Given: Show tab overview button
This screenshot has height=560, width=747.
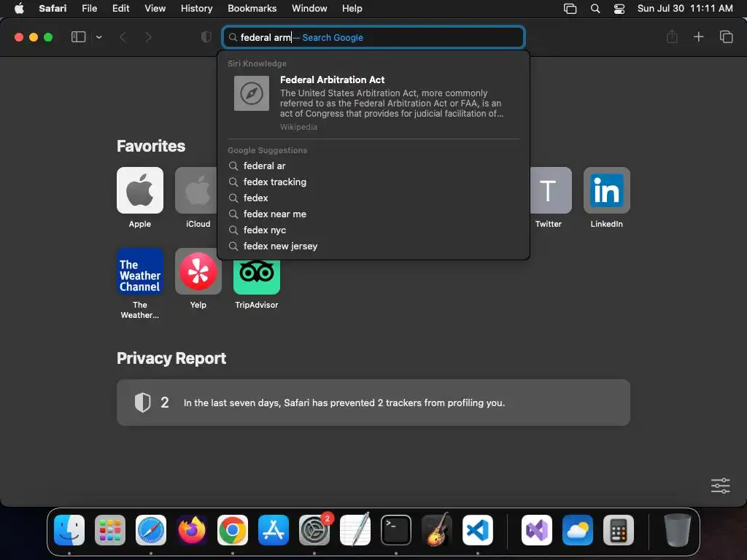Looking at the screenshot, I should [x=726, y=36].
